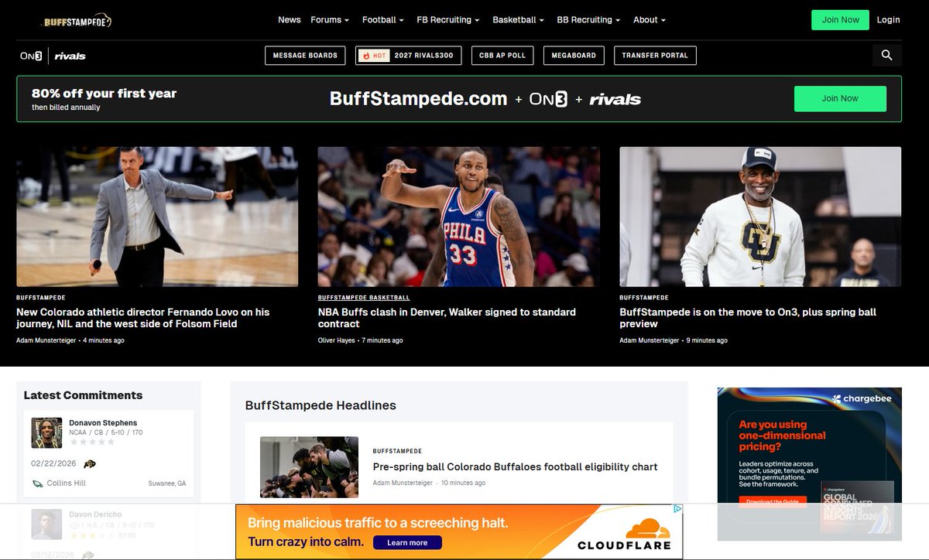Open pre-spring ball article thumbnail
929x560 pixels.
click(309, 467)
